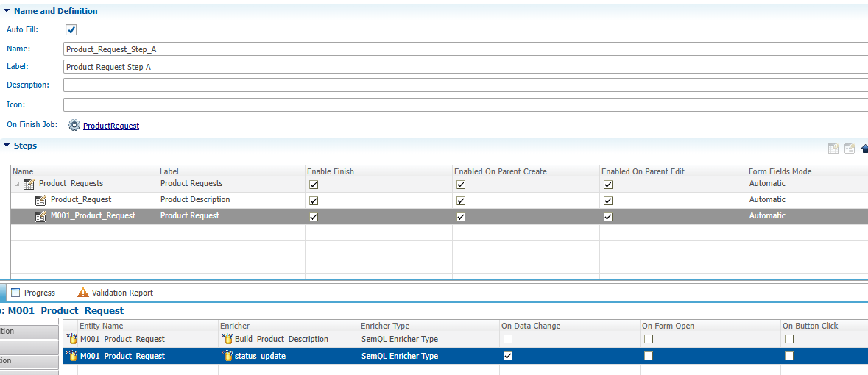Click the Enabled On Parent Create column header
The width and height of the screenshot is (868, 375).
[526, 171]
